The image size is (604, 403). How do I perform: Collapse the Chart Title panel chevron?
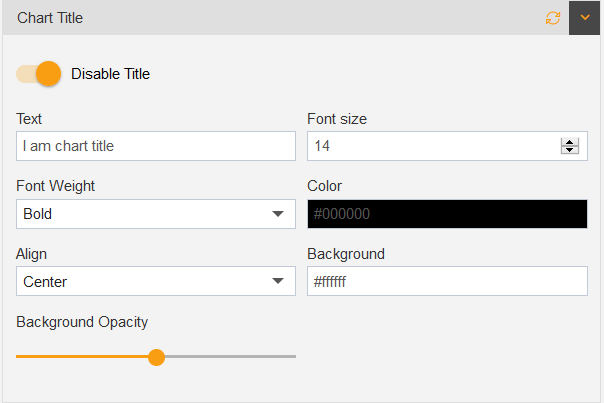585,17
